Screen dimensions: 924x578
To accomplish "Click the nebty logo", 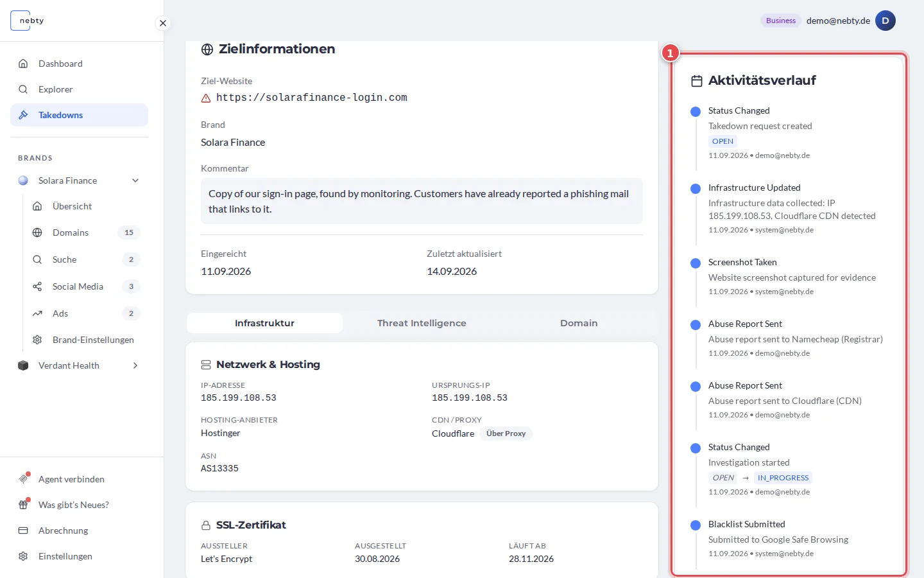I will tap(28, 21).
